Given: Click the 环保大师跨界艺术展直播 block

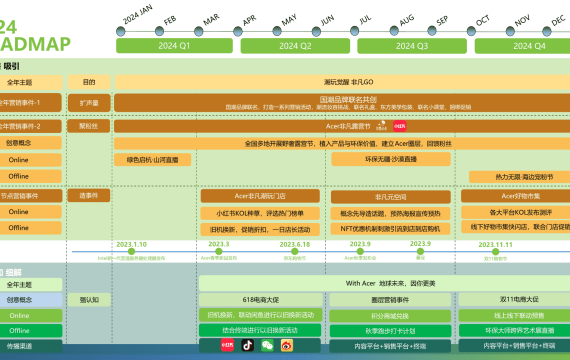Looking at the screenshot, I should coord(514,331).
